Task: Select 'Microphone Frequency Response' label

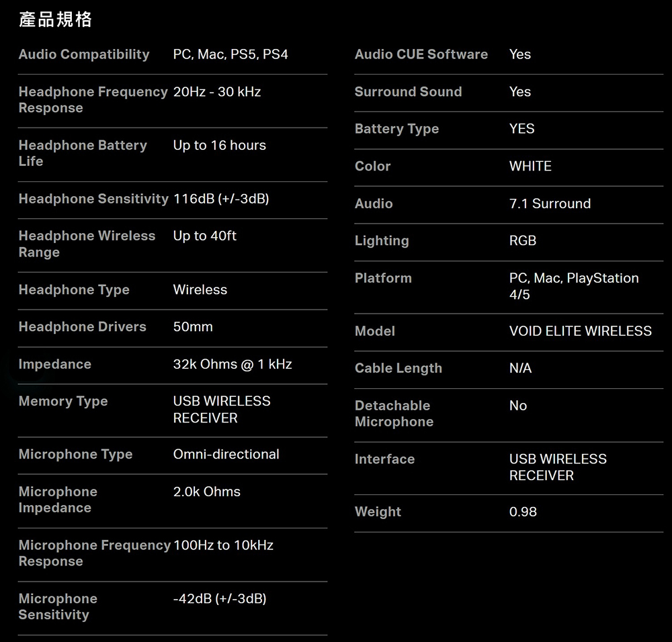Action: [x=95, y=553]
